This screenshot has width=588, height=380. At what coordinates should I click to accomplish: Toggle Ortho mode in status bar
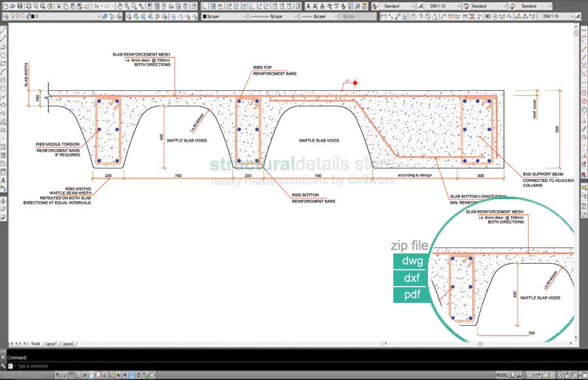click(x=78, y=375)
